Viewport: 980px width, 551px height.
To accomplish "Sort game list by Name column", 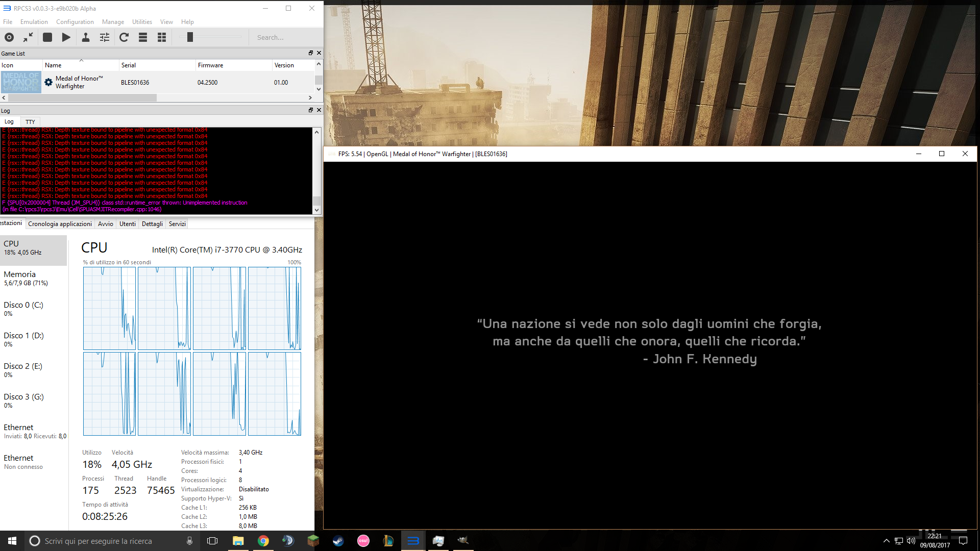I will [53, 65].
